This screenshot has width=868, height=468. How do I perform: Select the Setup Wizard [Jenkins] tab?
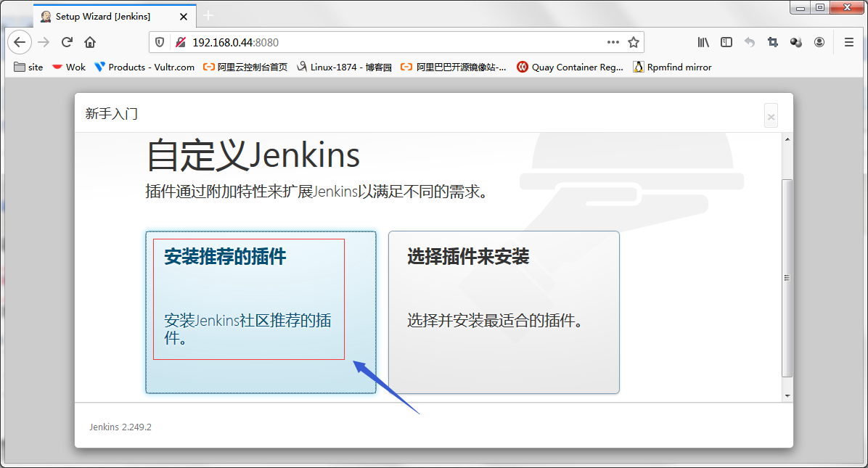[x=115, y=16]
